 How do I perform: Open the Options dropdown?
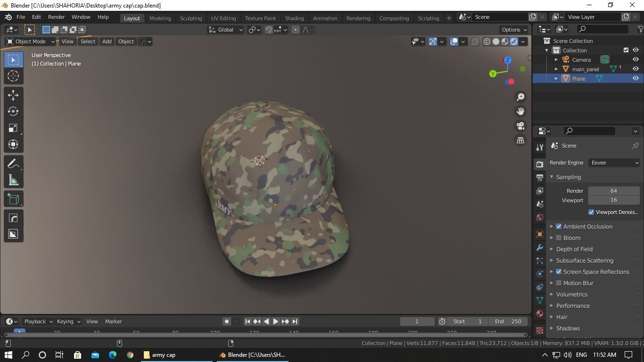tap(514, 30)
